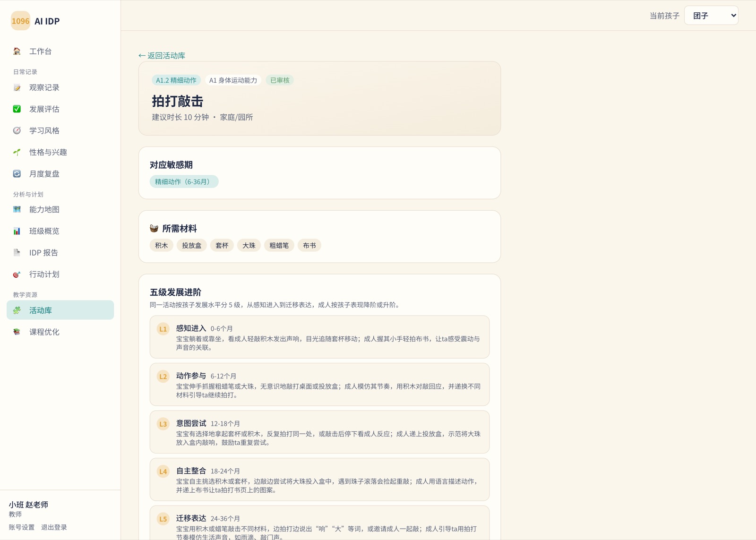756x540 pixels.
Task: Click the house icon beside 工作台
Action: [x=17, y=51]
